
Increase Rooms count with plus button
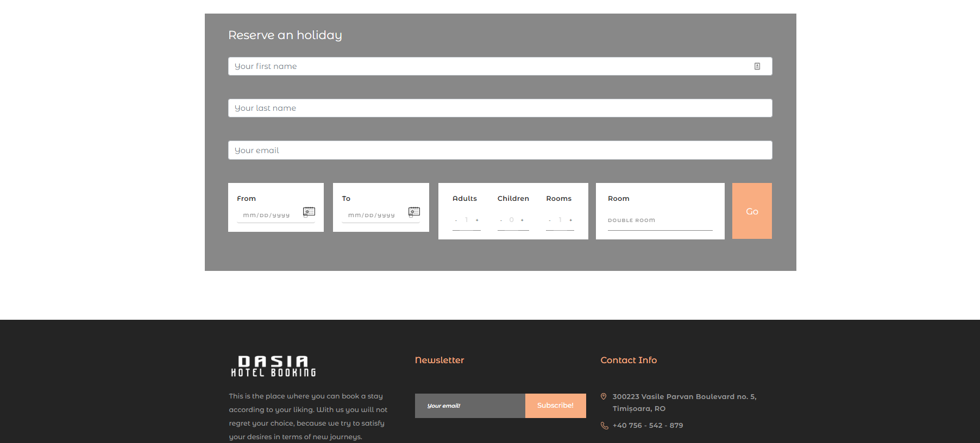[x=570, y=220]
